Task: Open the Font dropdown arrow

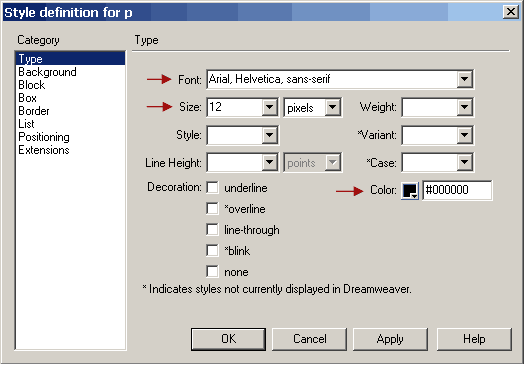Action: pos(464,79)
